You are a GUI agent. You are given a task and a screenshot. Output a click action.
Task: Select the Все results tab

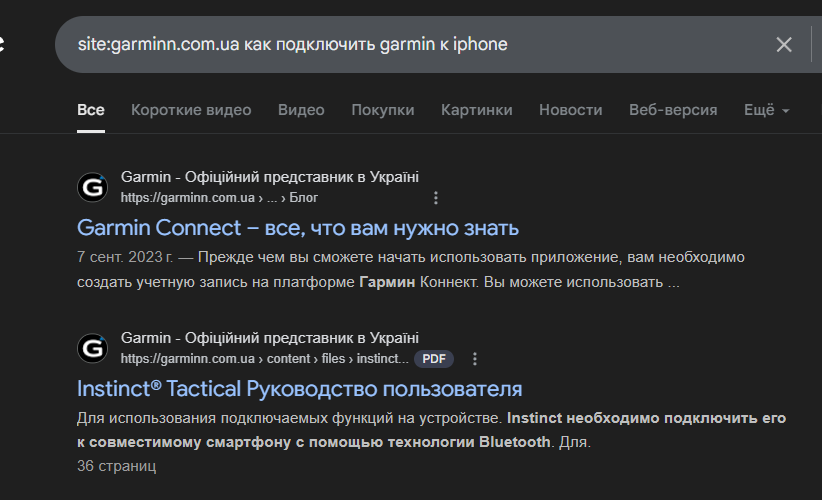pos(91,110)
